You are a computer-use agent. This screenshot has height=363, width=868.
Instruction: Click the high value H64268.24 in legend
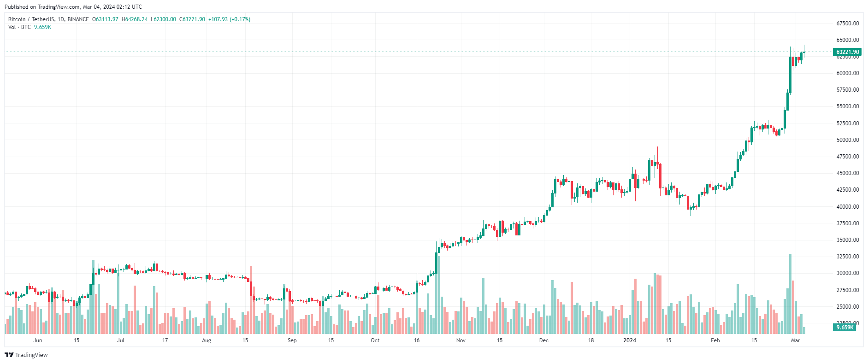(x=135, y=19)
